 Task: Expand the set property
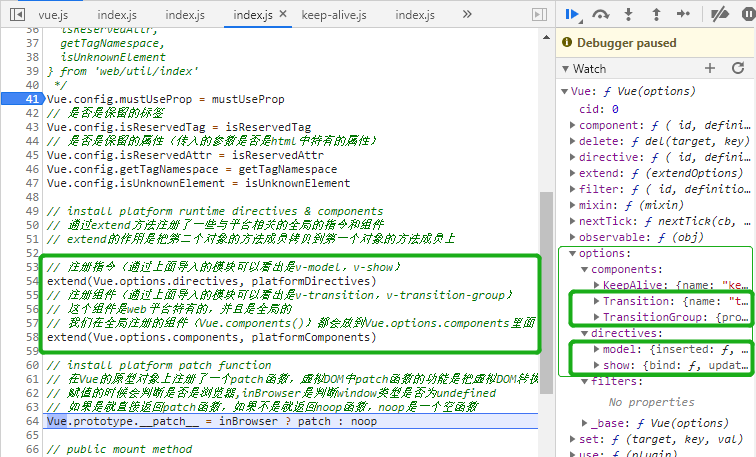point(572,439)
